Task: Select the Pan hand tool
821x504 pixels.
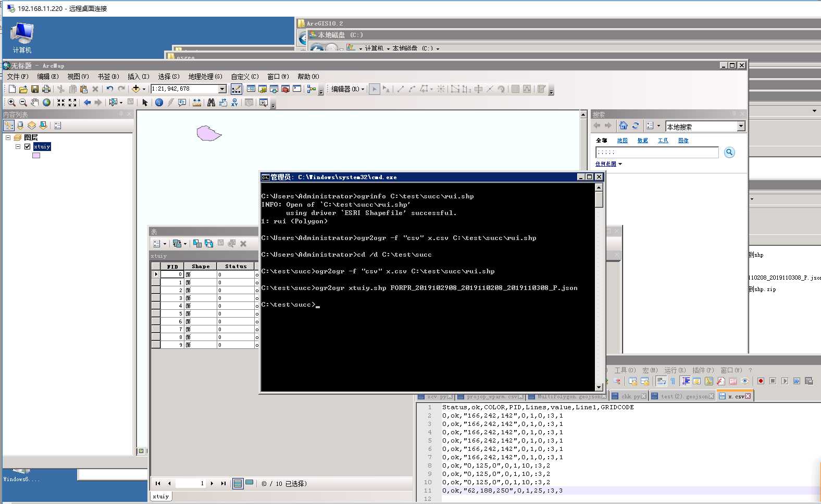Action: (34, 103)
